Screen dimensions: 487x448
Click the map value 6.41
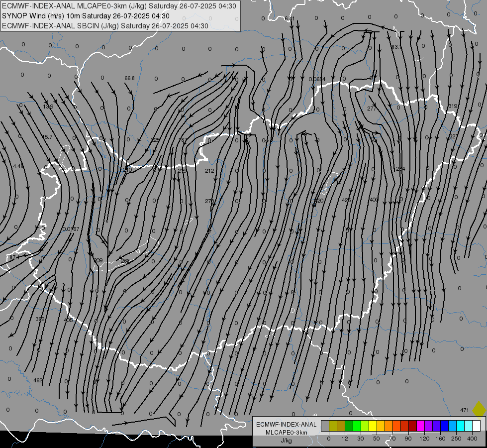click(290, 18)
